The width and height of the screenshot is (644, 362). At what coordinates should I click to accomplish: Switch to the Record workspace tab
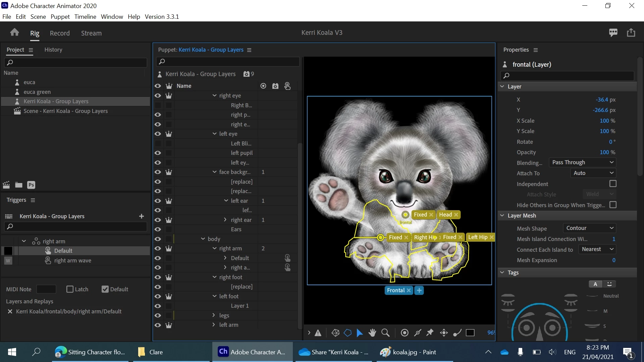coord(60,33)
